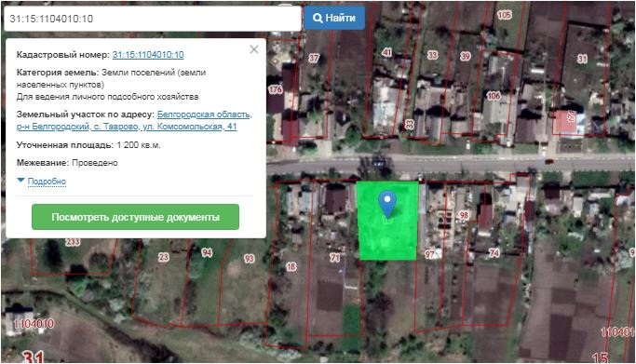Click parcel label 233 on map
Image resolution: width=636 pixels, height=364 pixels.
[73, 242]
